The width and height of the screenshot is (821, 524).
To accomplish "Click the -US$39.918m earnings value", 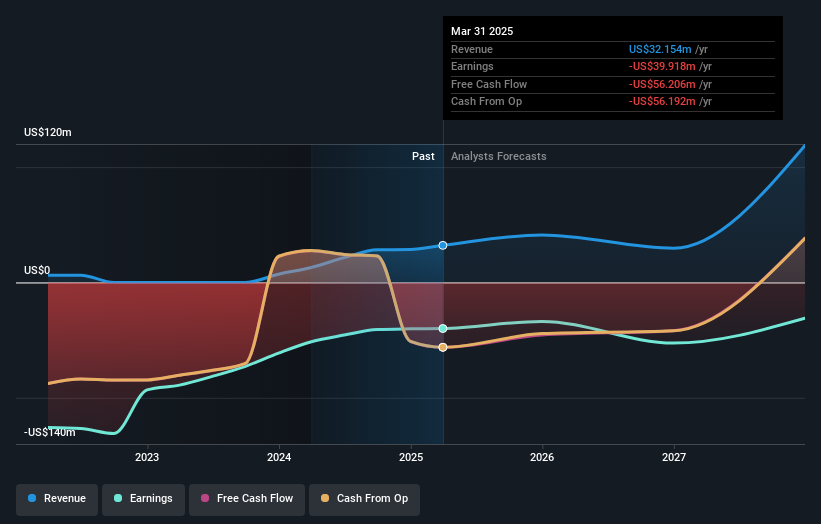I will 662,66.
